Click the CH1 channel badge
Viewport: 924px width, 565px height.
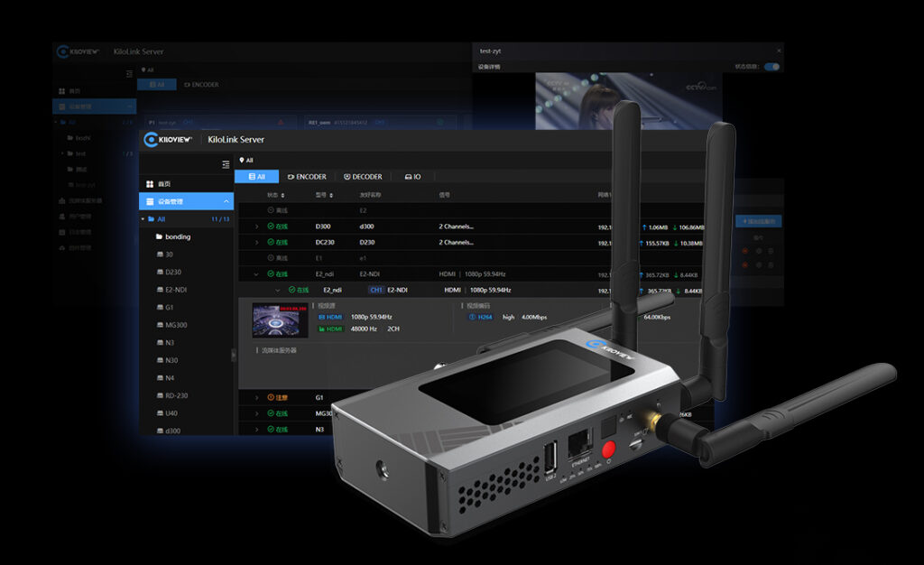(376, 290)
